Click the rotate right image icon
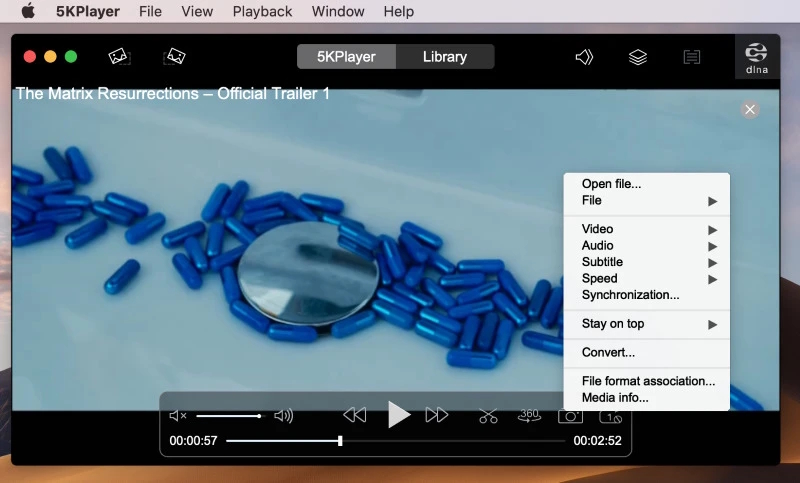The height and width of the screenshot is (483, 800). click(174, 56)
